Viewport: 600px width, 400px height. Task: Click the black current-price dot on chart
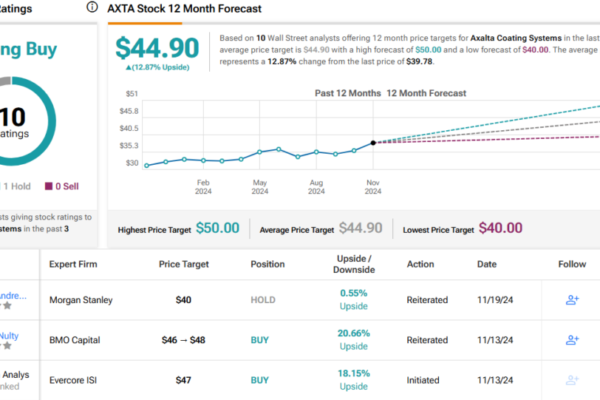[373, 143]
